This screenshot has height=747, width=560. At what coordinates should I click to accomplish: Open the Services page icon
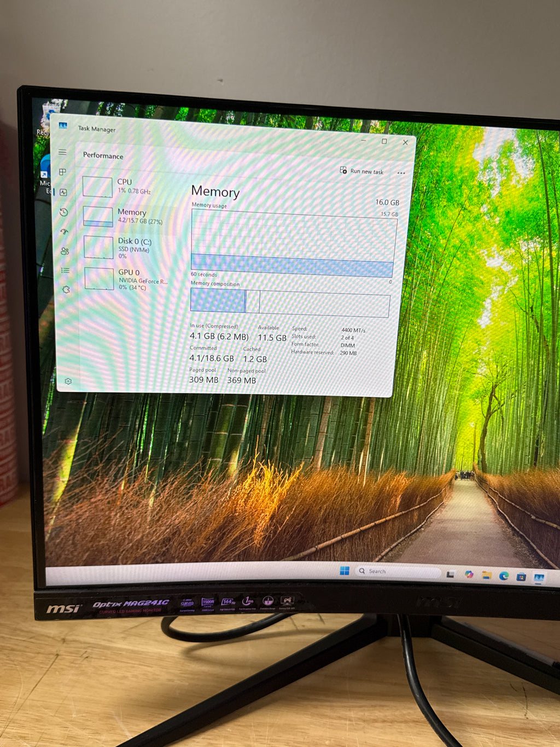pos(66,289)
